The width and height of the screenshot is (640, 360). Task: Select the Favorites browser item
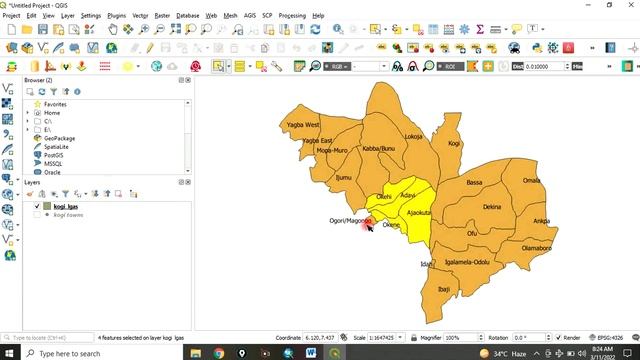55,104
